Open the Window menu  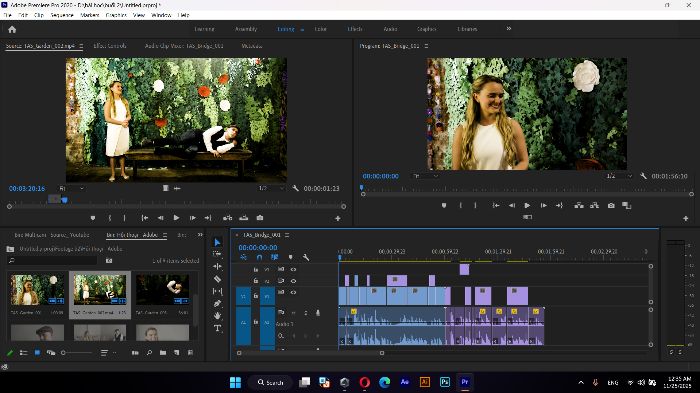(x=161, y=15)
